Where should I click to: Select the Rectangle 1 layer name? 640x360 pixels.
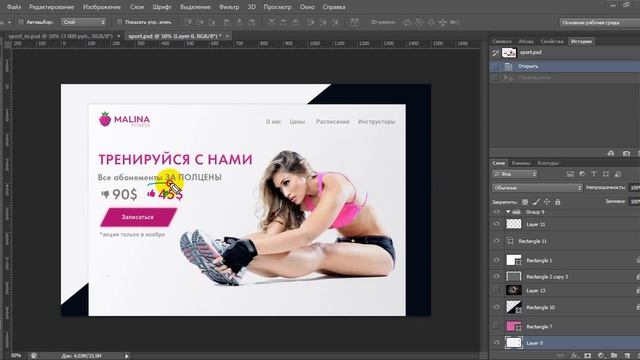coord(539,260)
